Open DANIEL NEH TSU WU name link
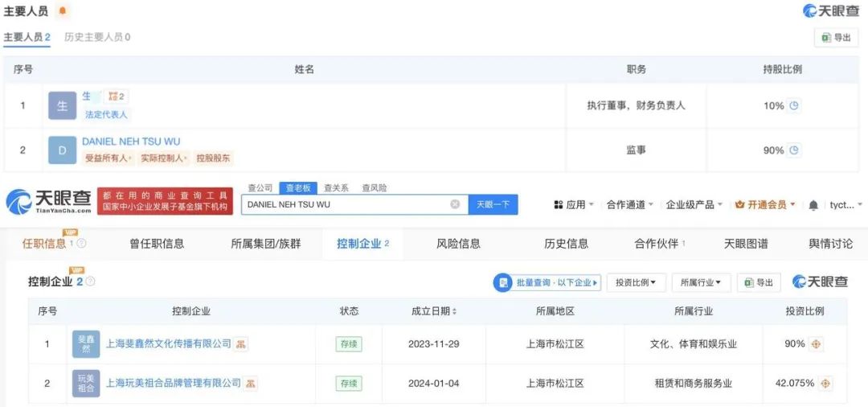Screen dimensions: 868x407 click(x=131, y=142)
